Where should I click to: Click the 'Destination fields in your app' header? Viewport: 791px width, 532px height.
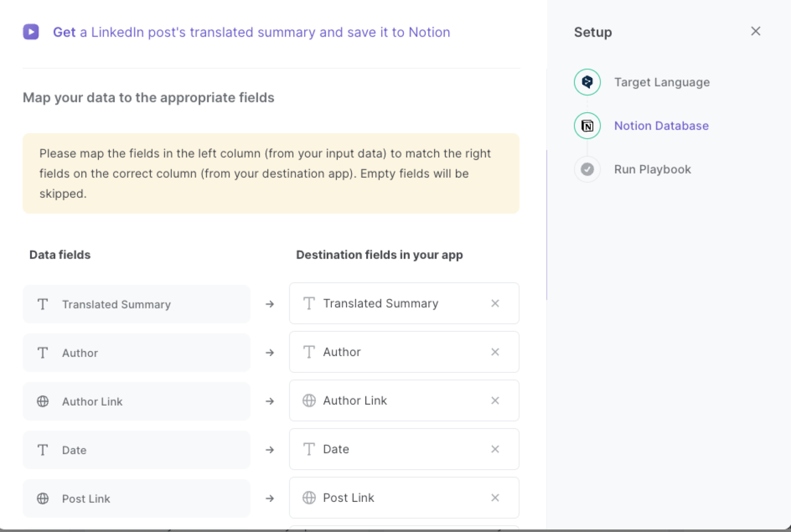click(379, 255)
